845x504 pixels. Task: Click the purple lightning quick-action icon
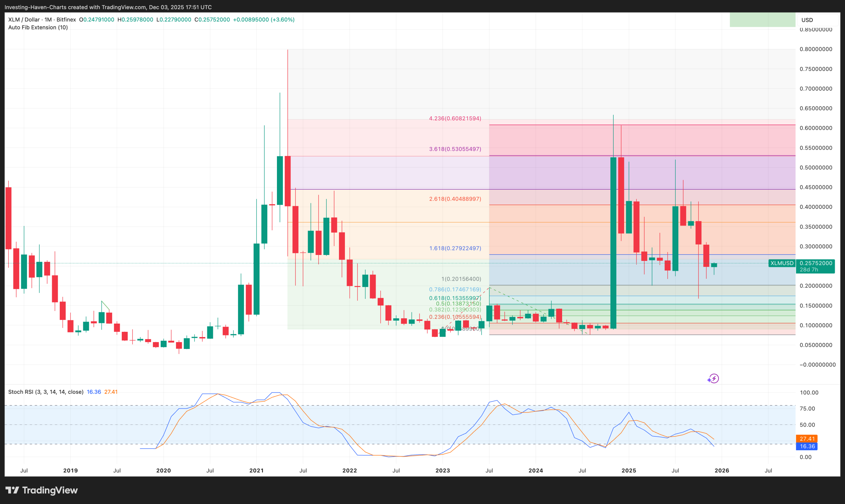tap(714, 378)
